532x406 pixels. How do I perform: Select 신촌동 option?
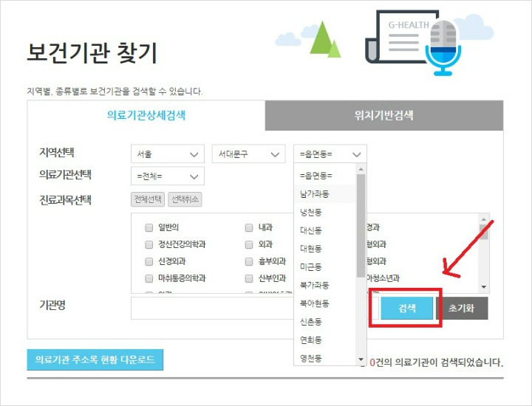click(x=325, y=321)
